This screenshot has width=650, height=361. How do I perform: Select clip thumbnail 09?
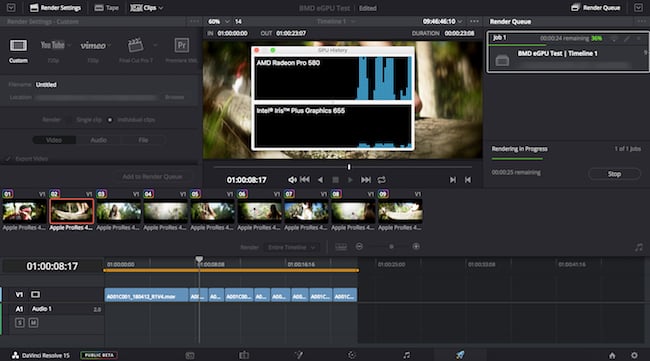click(400, 211)
